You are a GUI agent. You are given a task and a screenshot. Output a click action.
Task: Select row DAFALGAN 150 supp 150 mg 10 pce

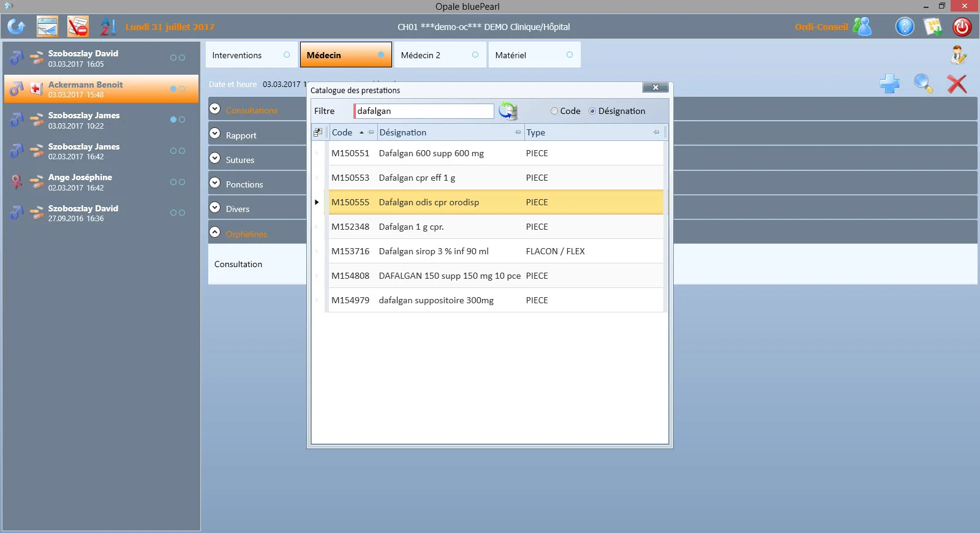(496, 276)
